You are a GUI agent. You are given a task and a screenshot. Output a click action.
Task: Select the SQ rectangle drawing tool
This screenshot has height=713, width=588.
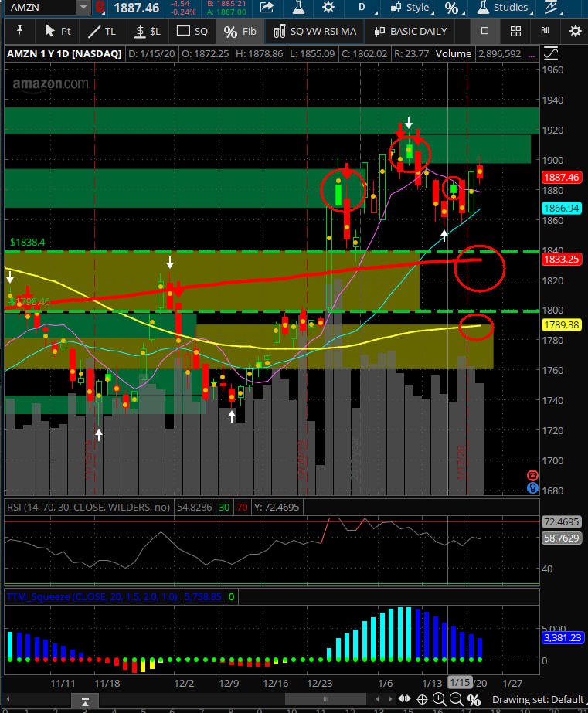click(x=192, y=32)
